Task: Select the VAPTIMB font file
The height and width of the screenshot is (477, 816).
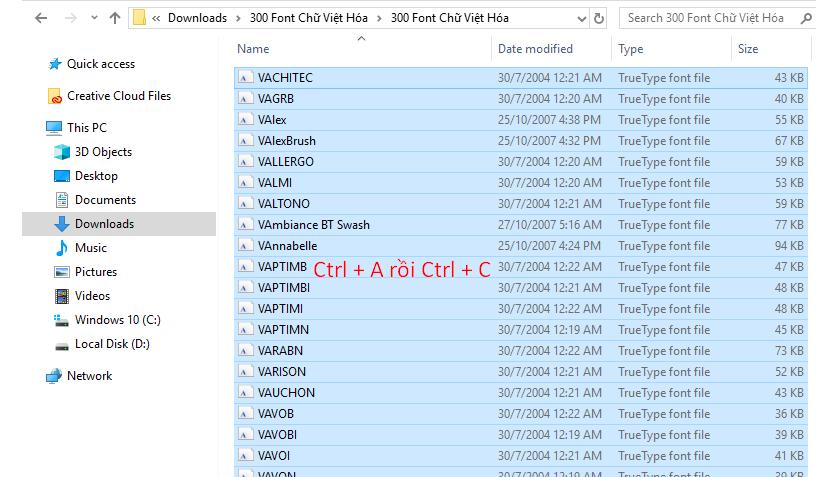Action: click(520, 266)
